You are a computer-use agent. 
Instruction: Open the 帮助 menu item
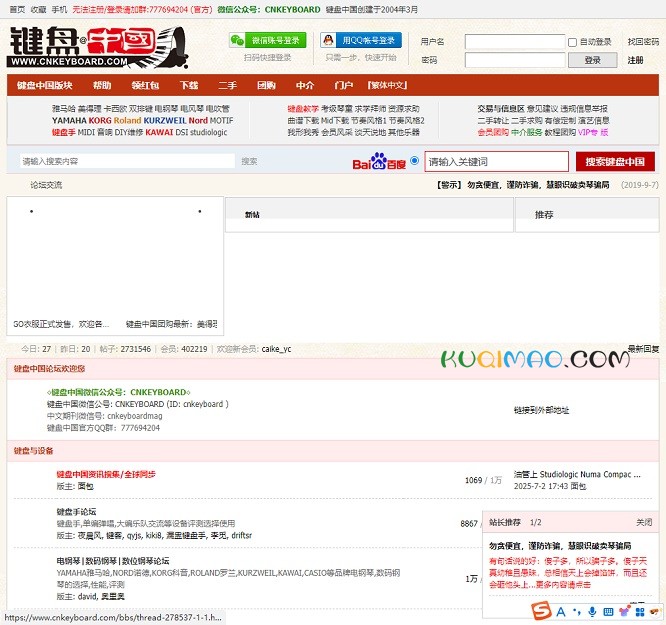point(102,85)
